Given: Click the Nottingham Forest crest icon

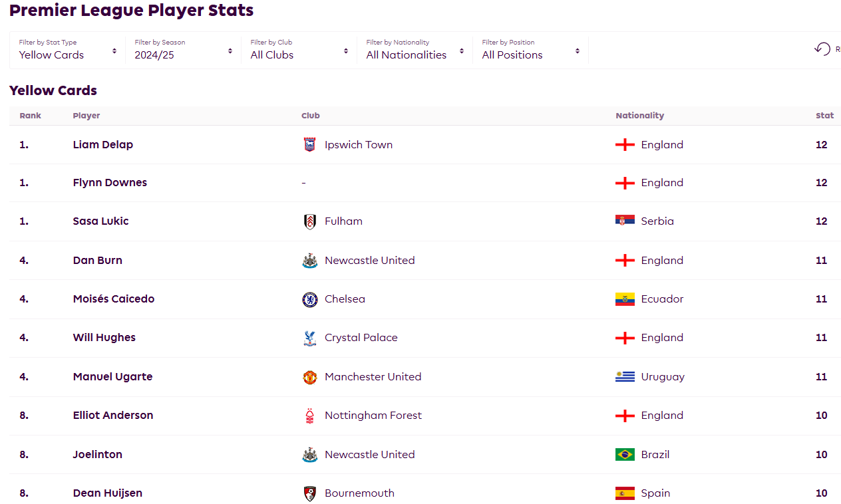Looking at the screenshot, I should click(309, 416).
